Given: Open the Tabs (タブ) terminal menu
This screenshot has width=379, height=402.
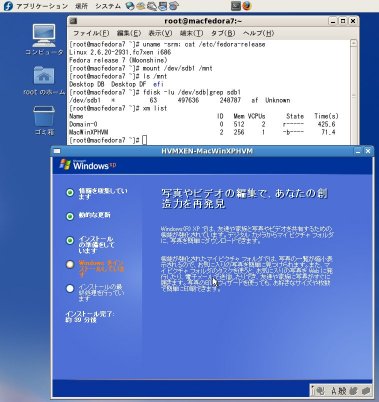Looking at the screenshot, I should [223, 33].
